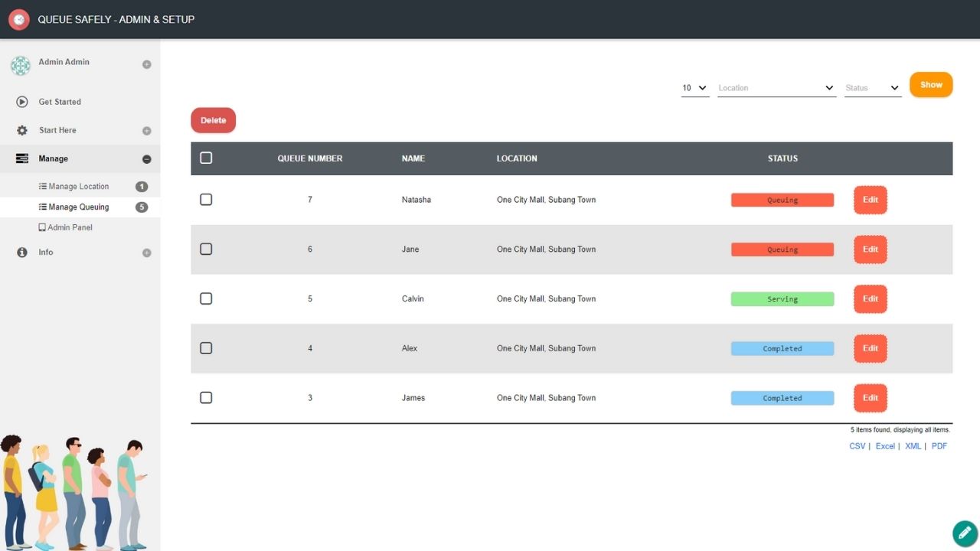Check the box for Natasha's queue row
980x551 pixels.
[x=206, y=200]
